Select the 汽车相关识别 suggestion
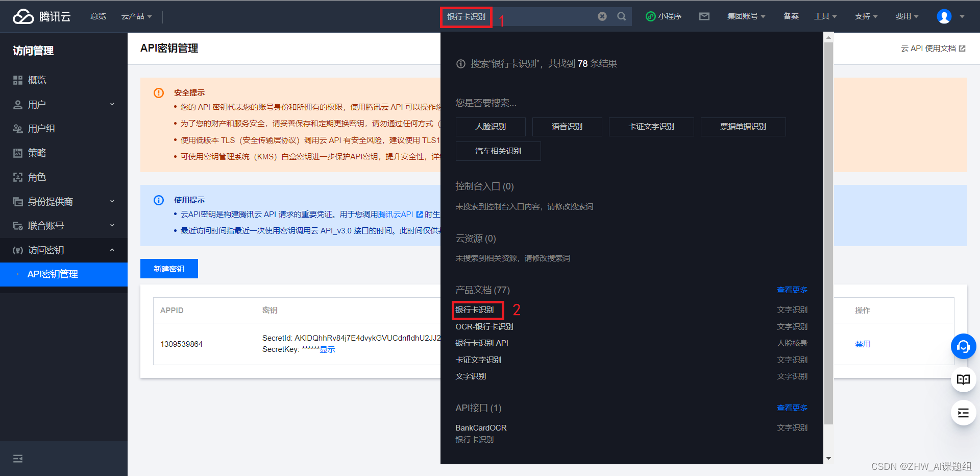This screenshot has height=476, width=980. 498,151
